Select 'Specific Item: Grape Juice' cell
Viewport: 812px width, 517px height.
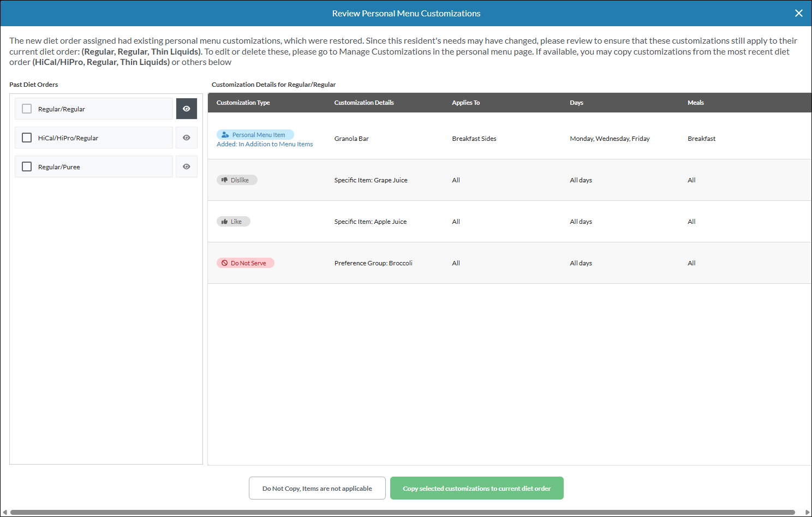pos(371,180)
